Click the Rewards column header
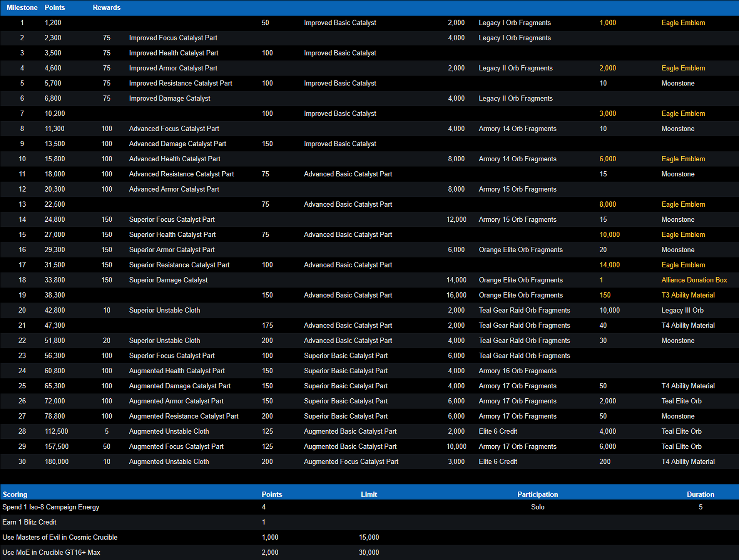The width and height of the screenshot is (739, 560). point(107,7)
